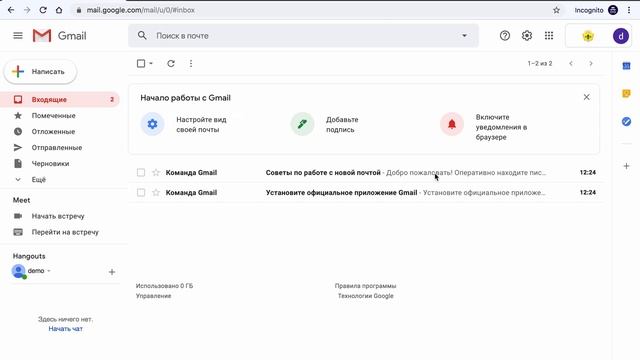Click the blue gear setup icon
Image resolution: width=640 pixels, height=360 pixels.
pyautogui.click(x=152, y=124)
